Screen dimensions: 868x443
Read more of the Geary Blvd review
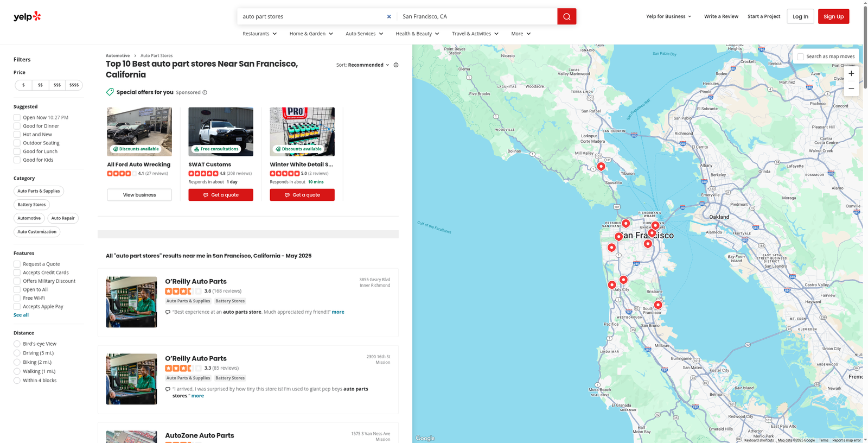(x=338, y=312)
